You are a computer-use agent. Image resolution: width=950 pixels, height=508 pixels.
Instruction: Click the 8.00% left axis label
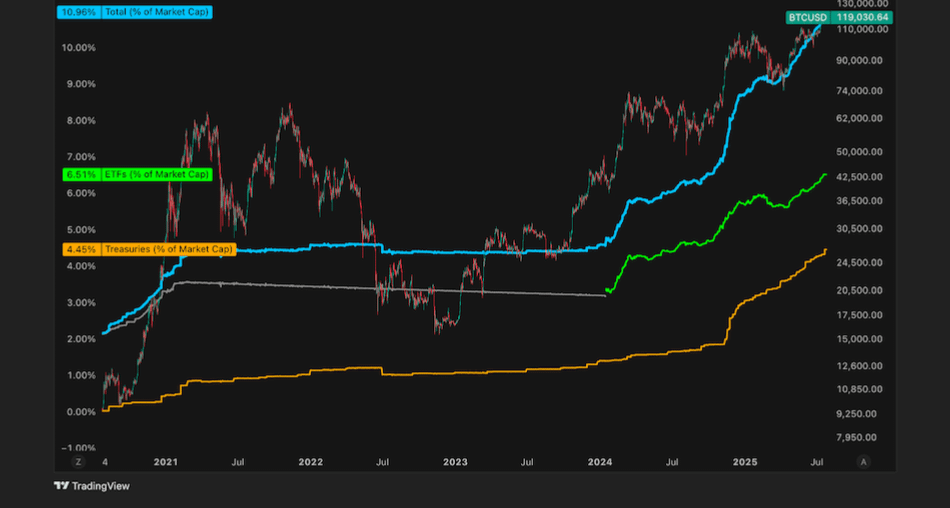coord(81,121)
